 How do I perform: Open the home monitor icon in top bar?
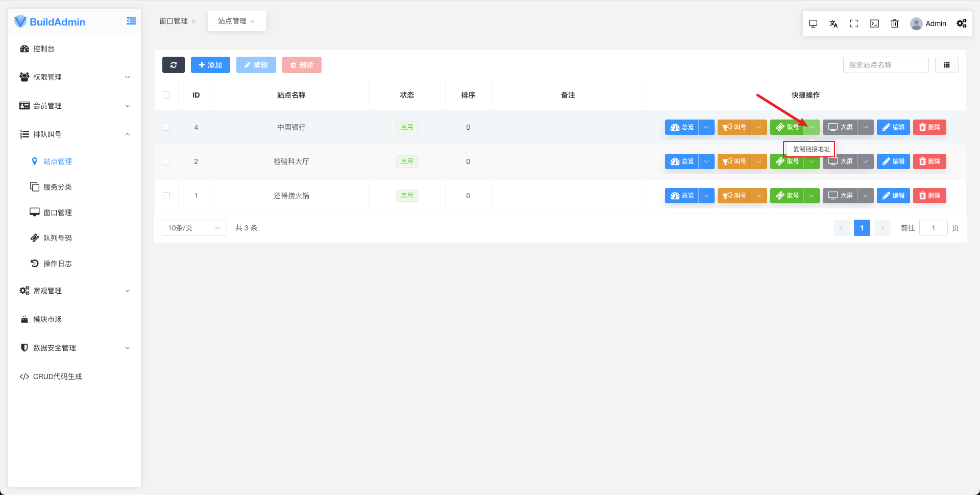[x=813, y=23]
